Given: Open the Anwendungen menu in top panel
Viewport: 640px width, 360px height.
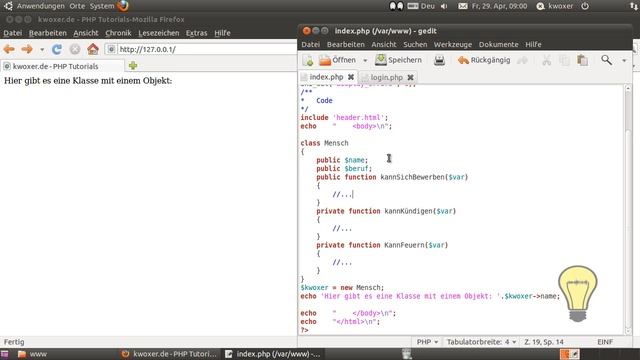Looking at the screenshot, I should click(x=40, y=6).
